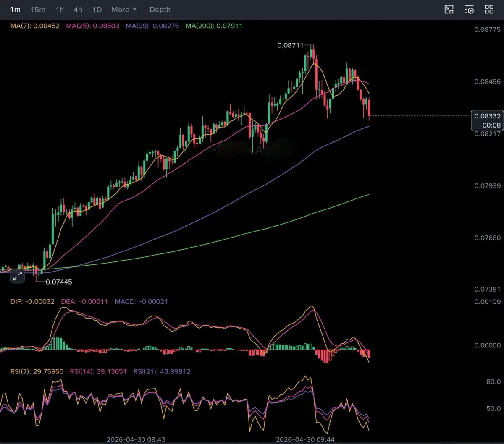
Task: Click the 0.00109 MACD axis label
Action: pyautogui.click(x=488, y=301)
